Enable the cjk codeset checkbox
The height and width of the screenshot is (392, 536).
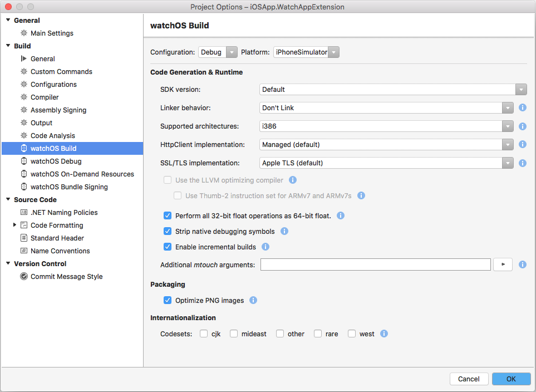click(x=204, y=334)
